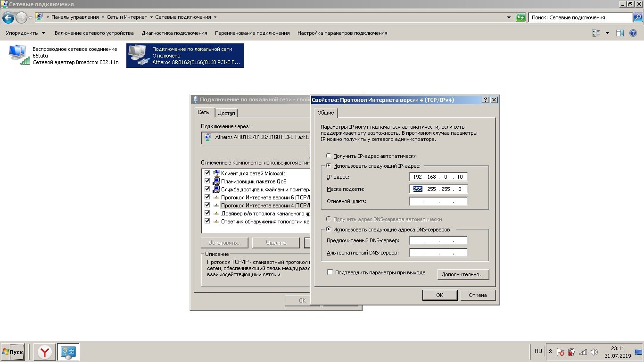Click the Маска подсети input field
Image resolution: width=644 pixels, height=362 pixels.
pyautogui.click(x=438, y=189)
